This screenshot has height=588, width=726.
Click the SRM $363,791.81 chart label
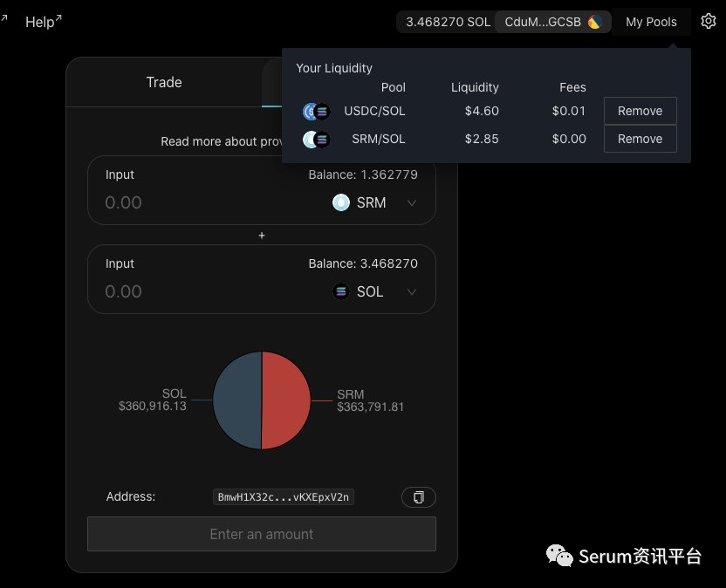coord(370,400)
